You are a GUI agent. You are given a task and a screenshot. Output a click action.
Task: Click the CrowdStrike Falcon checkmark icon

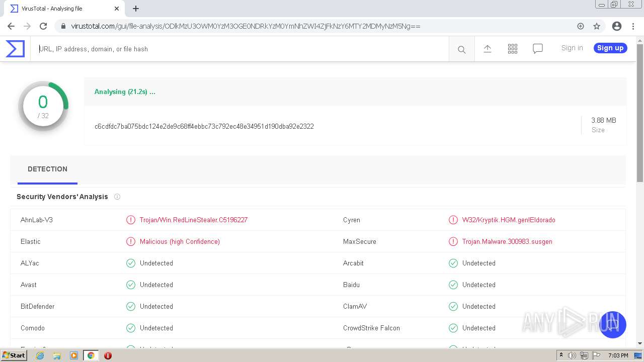[x=453, y=328]
